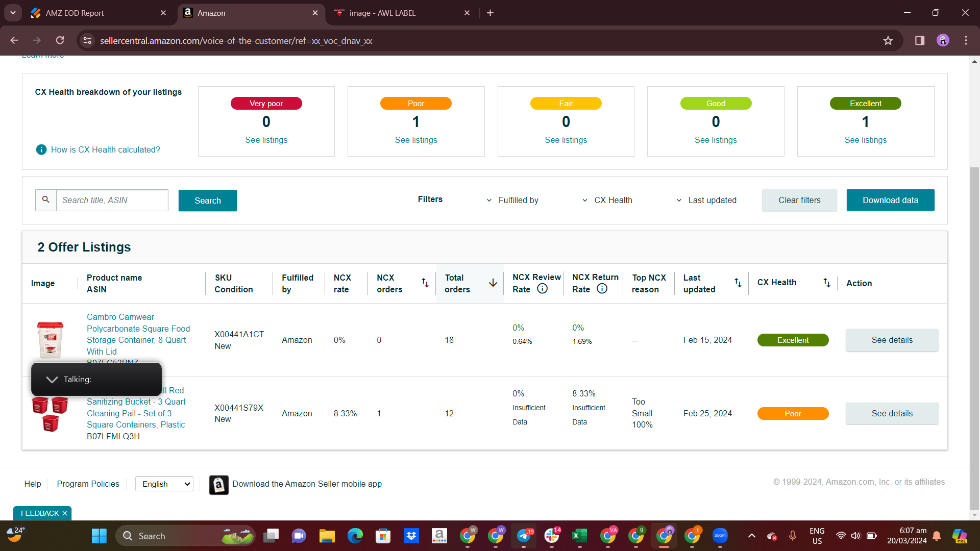The width and height of the screenshot is (980, 551).
Task: Open the FEEDBACK tab
Action: pyautogui.click(x=40, y=513)
